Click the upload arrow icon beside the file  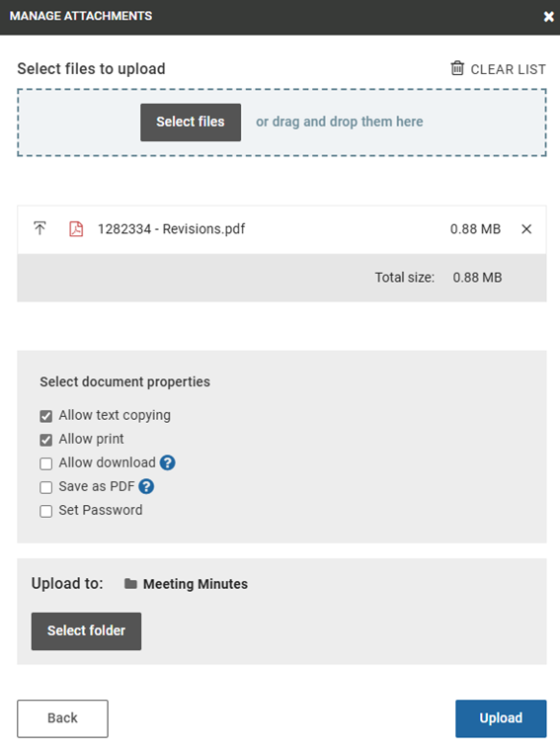[x=40, y=228]
